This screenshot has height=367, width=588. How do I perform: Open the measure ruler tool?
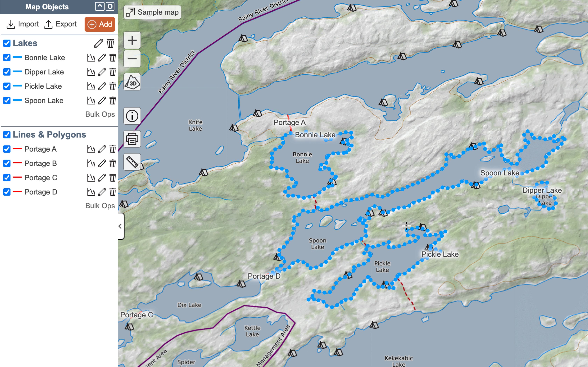[x=132, y=162]
